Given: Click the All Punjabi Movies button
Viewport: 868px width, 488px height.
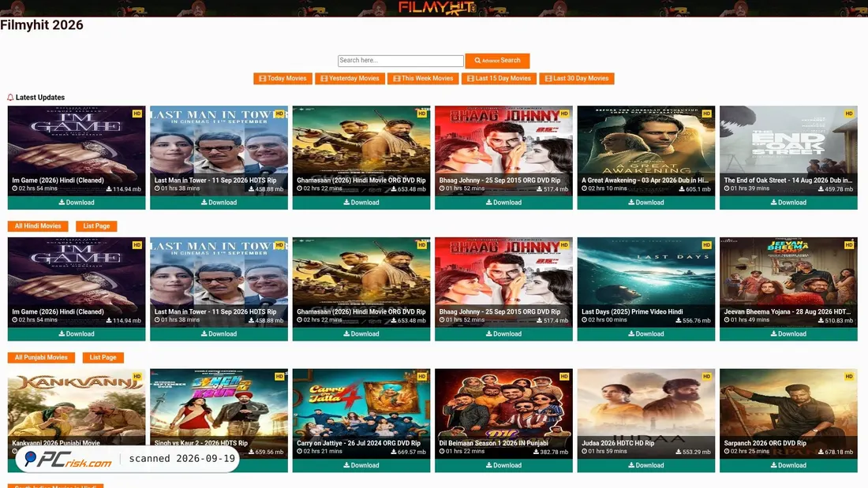Looking at the screenshot, I should pyautogui.click(x=41, y=357).
